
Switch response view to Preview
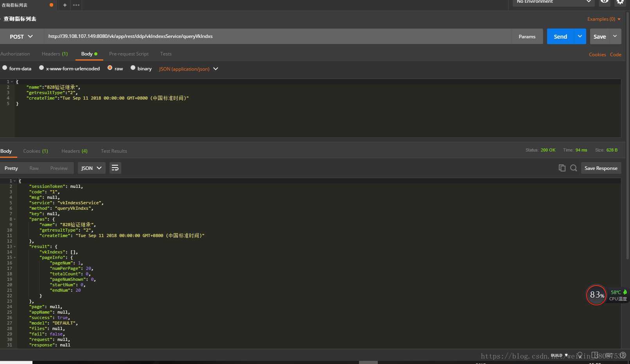pyautogui.click(x=59, y=168)
